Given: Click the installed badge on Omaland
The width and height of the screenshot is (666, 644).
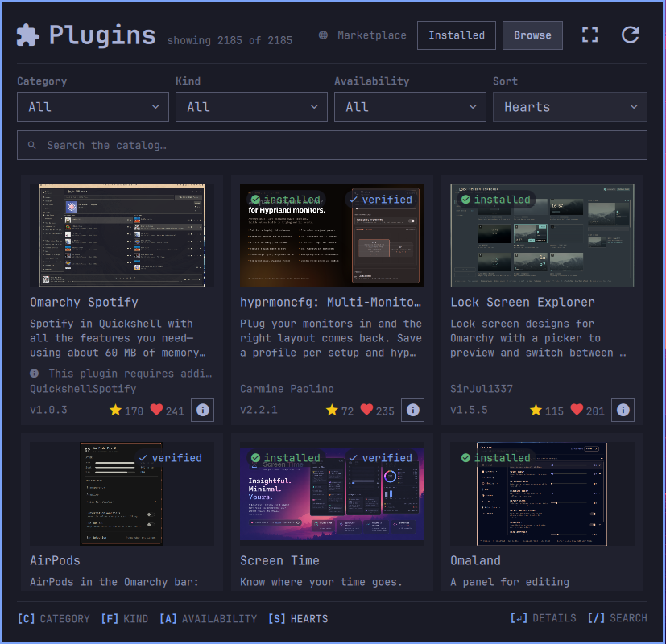Looking at the screenshot, I should coord(496,458).
